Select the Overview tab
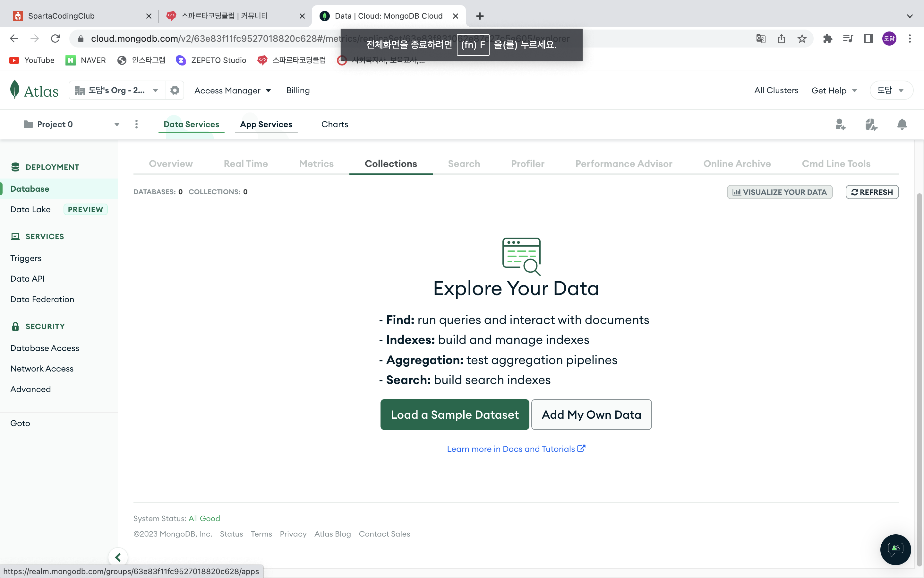This screenshot has width=924, height=578. click(x=171, y=164)
